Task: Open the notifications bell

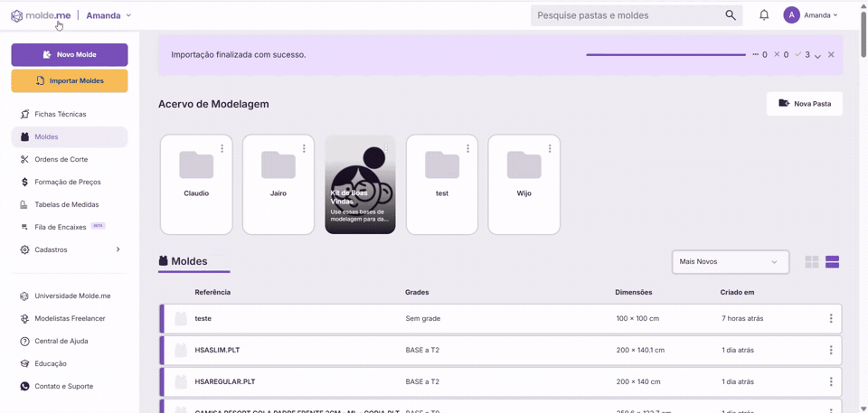Action: 764,15
